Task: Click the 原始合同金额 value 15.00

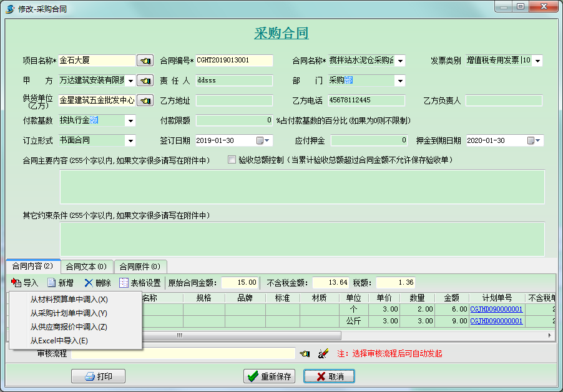Action: click(240, 283)
